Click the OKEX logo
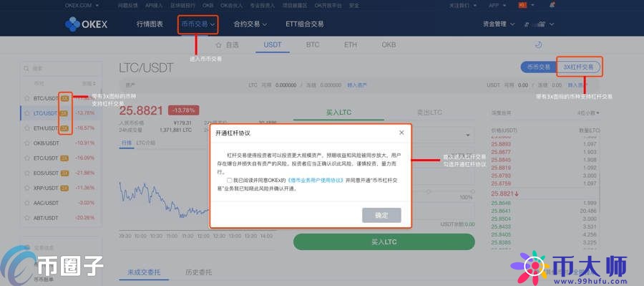 (87, 24)
